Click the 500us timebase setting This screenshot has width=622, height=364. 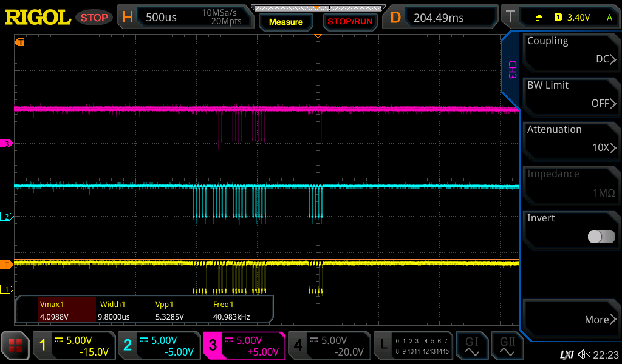click(x=161, y=18)
